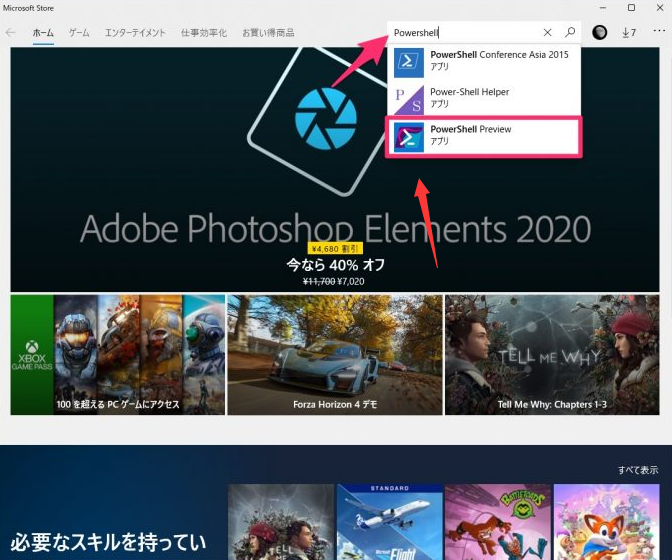Click the ¥4,680 割引 discount badge
Viewport: 672px width, 560px height.
click(x=335, y=249)
